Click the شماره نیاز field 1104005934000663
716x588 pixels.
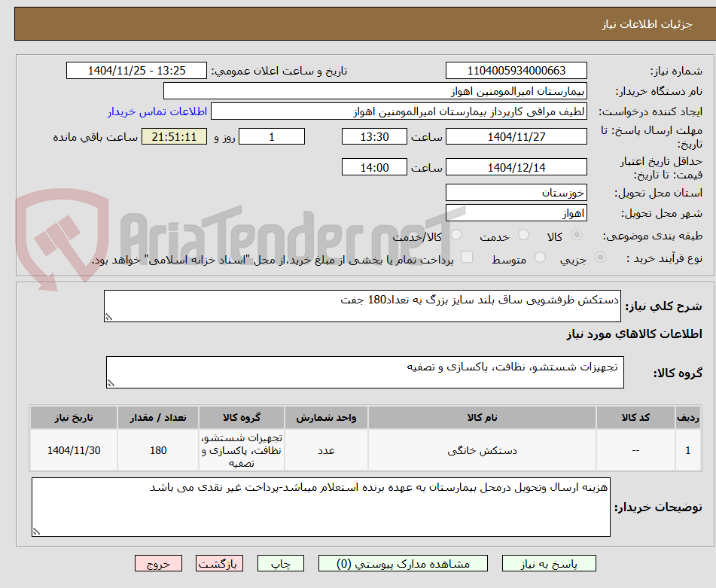tap(516, 71)
